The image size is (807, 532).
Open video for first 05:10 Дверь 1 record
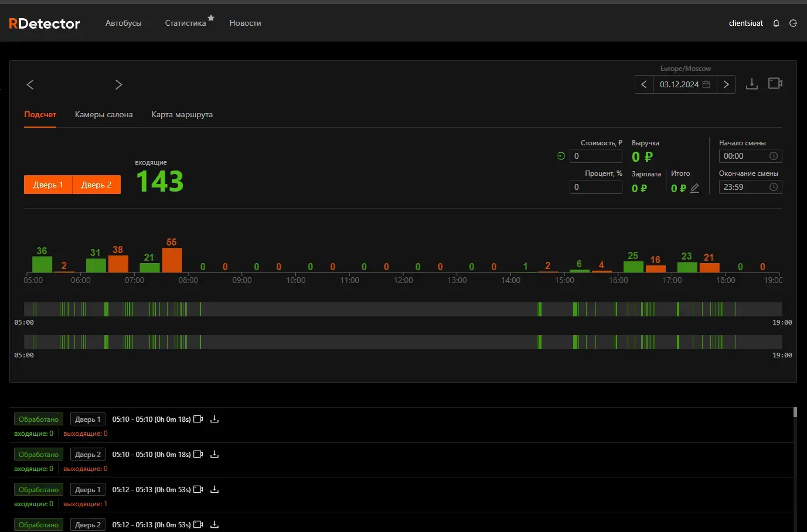point(198,420)
